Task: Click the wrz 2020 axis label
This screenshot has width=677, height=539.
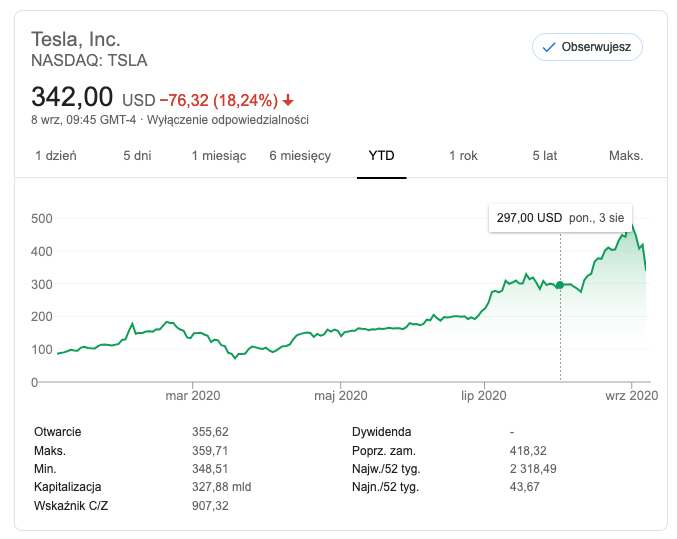Action: click(x=632, y=396)
